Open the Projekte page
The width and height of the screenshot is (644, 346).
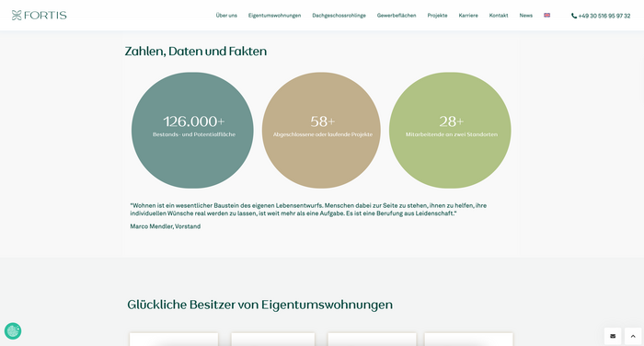coord(437,16)
